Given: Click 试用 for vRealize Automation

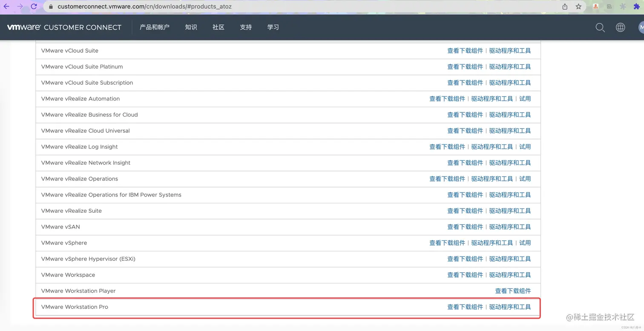Looking at the screenshot, I should click(525, 99).
